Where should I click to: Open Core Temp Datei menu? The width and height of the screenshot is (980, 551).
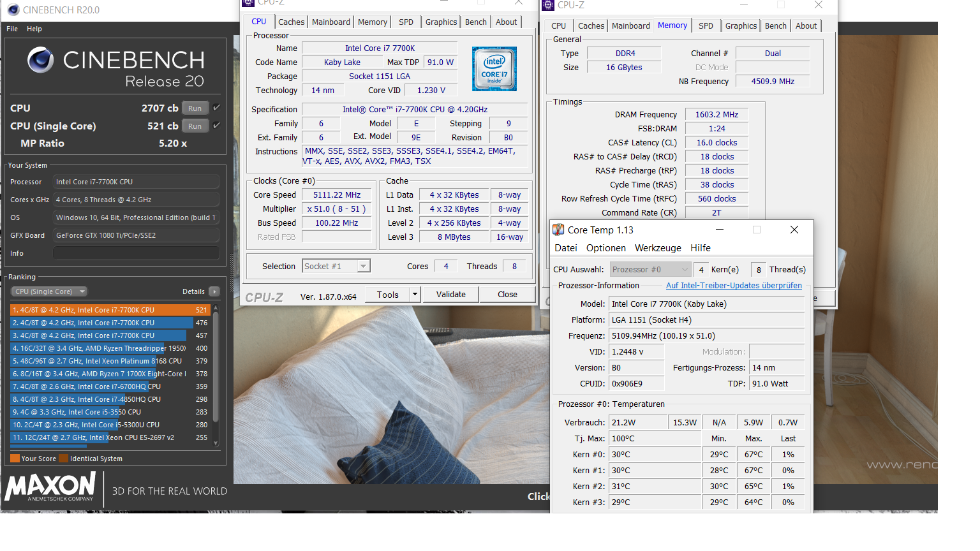(x=565, y=248)
